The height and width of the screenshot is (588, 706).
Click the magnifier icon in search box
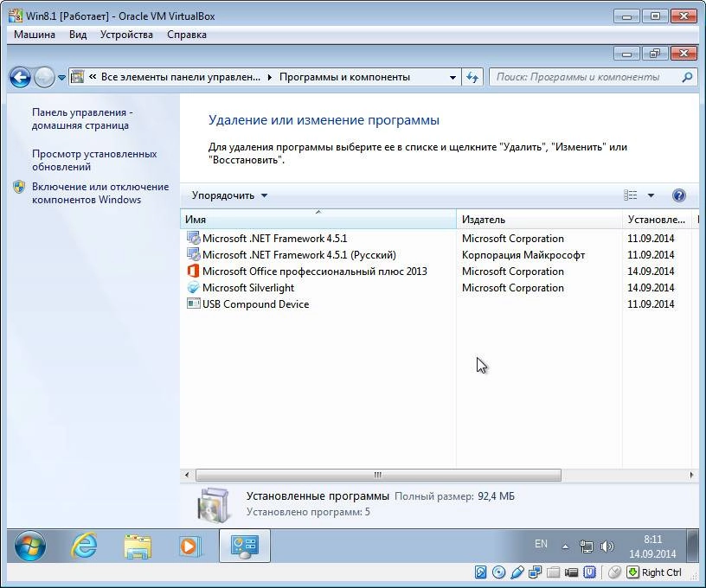tap(687, 77)
